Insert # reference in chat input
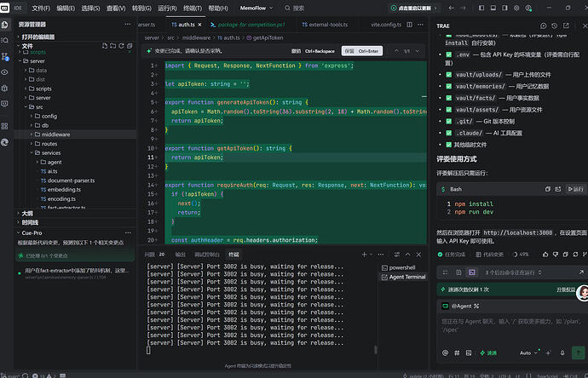This screenshot has height=378, width=588. pos(457,353)
